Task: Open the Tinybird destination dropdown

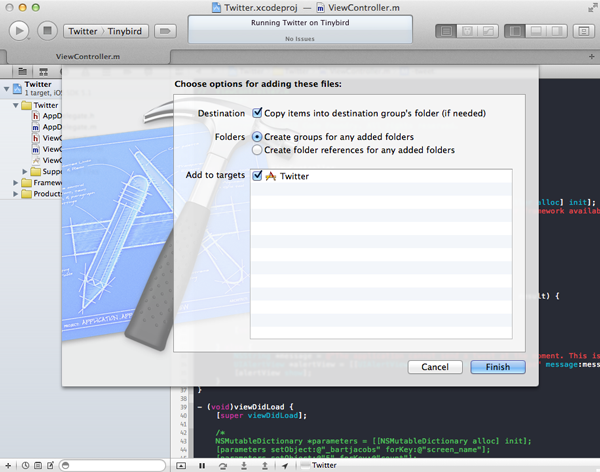Action: point(124,31)
